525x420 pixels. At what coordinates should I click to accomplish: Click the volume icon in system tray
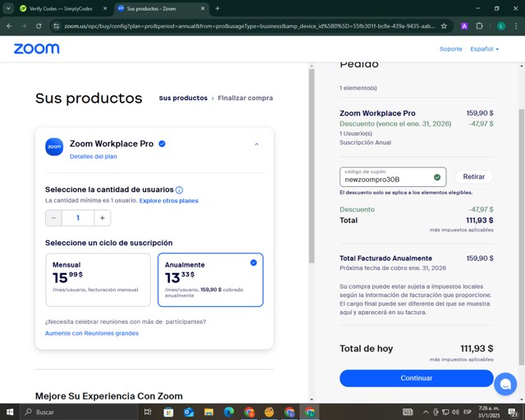click(x=455, y=412)
